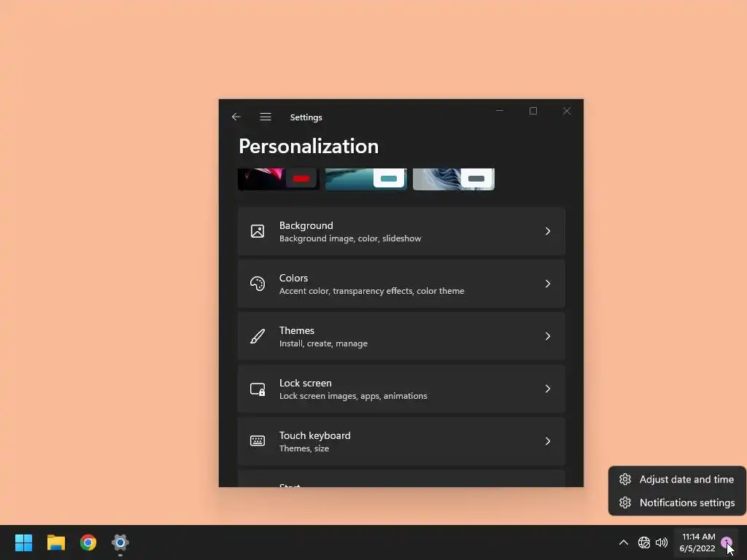Click the 'Install, create, manage' description
The image size is (747, 560).
pyautogui.click(x=323, y=343)
